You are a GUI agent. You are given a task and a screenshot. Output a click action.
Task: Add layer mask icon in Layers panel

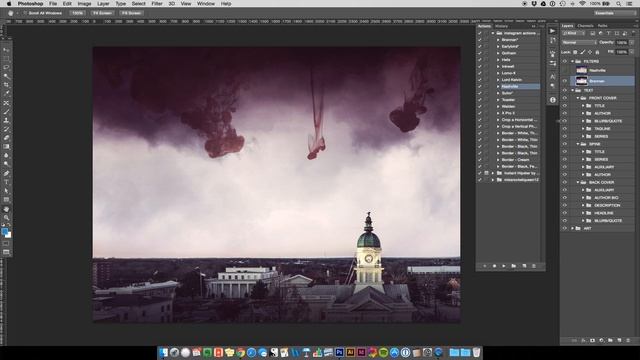tap(592, 340)
